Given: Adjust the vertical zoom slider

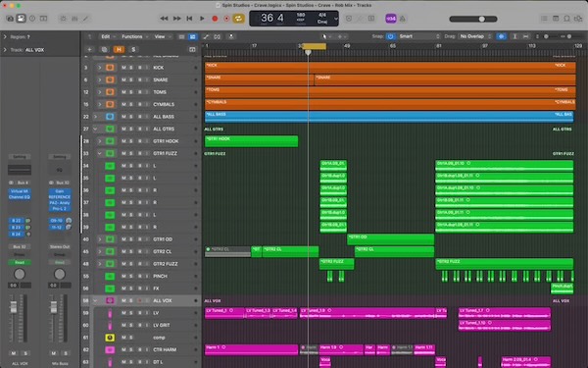Looking at the screenshot, I should [546, 36].
